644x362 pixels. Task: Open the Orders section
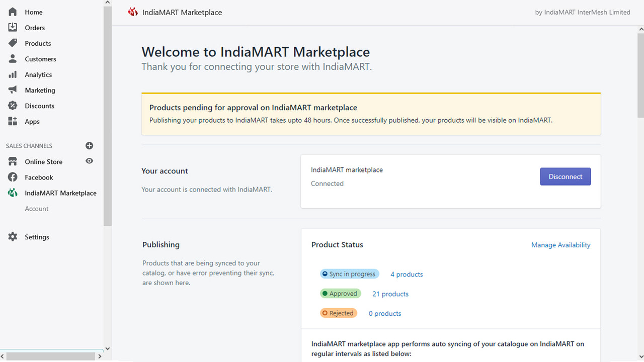pos(34,28)
